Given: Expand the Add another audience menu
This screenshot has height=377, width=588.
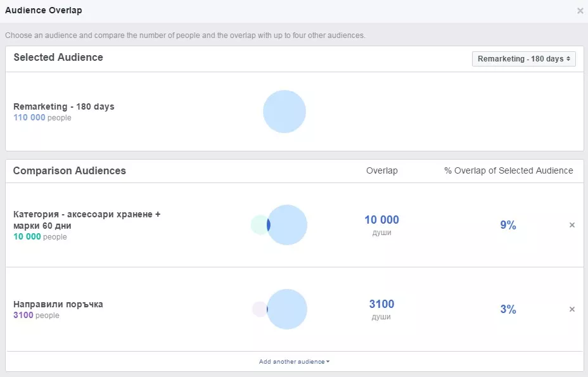Looking at the screenshot, I should point(294,362).
